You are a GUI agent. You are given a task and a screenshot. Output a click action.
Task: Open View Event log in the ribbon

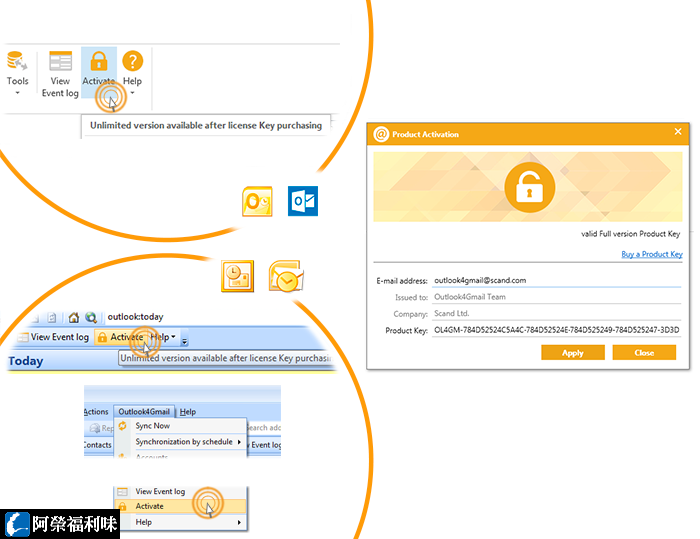coord(60,74)
